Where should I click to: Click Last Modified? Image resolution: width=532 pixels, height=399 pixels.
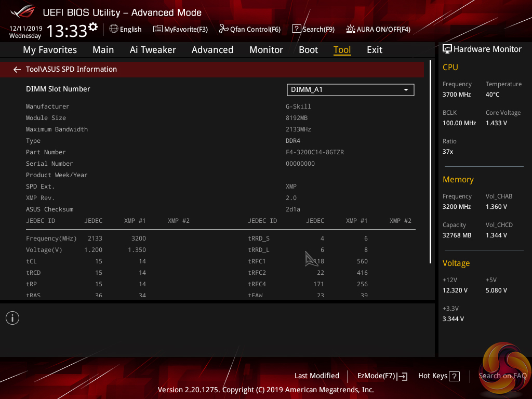[x=317, y=376]
